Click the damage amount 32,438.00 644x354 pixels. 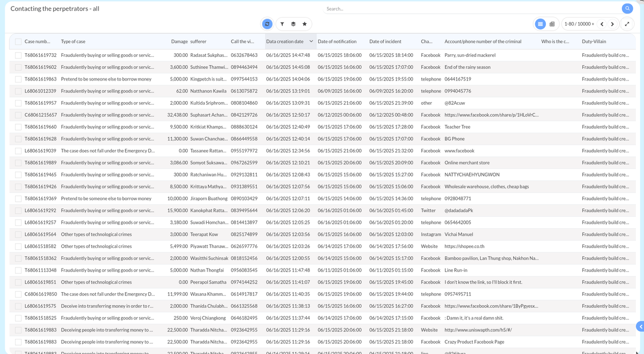click(178, 115)
